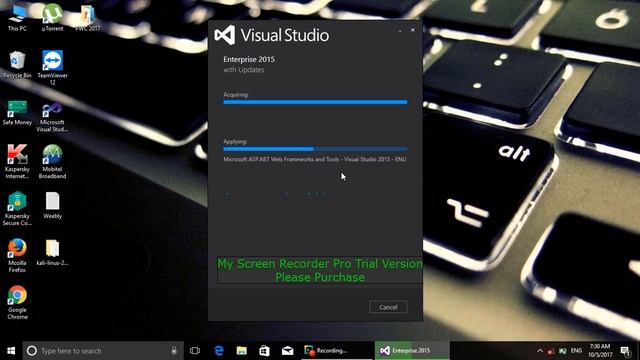The width and height of the screenshot is (640, 360).
Task: Close the Visual Studio installer window
Action: click(x=413, y=30)
